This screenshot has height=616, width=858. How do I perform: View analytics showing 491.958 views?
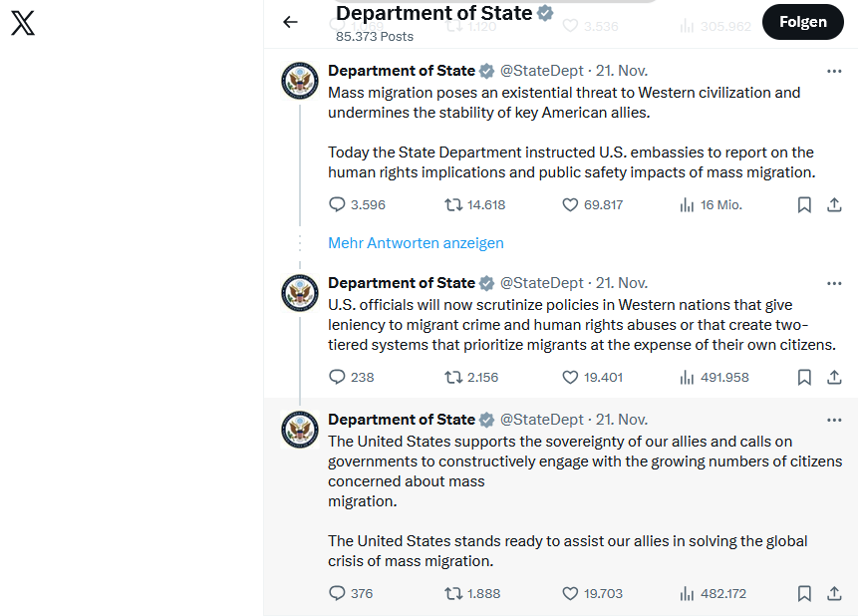[714, 378]
